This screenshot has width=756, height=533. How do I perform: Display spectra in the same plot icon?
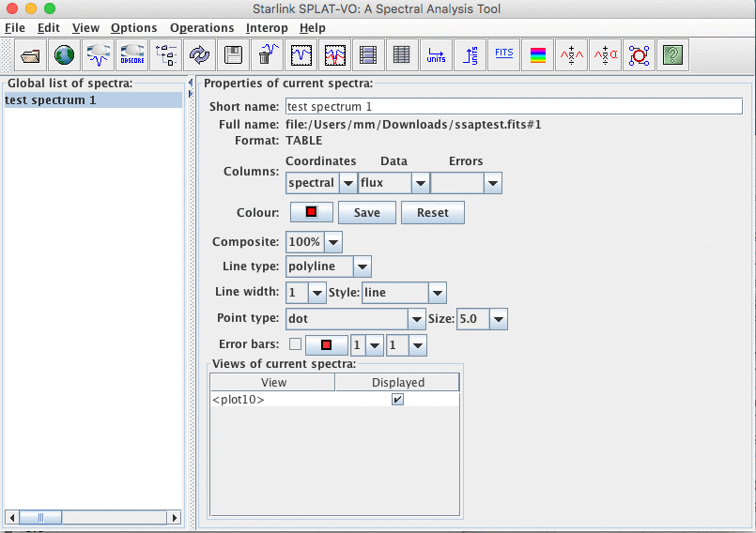(x=334, y=55)
